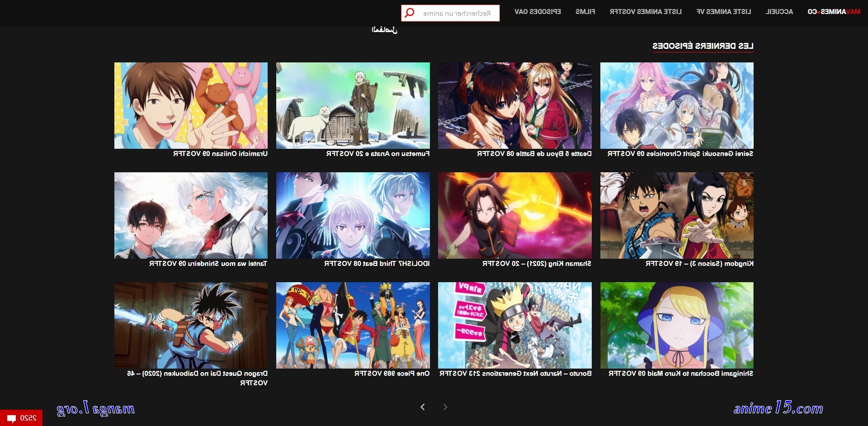The width and height of the screenshot is (868, 426).
Task: Click the magnifier search icon
Action: [x=410, y=13]
